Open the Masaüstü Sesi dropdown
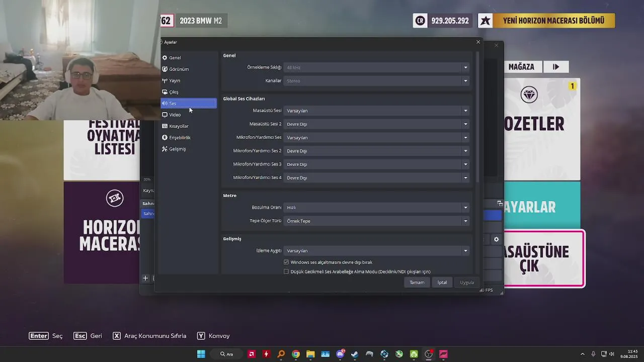 click(x=376, y=111)
